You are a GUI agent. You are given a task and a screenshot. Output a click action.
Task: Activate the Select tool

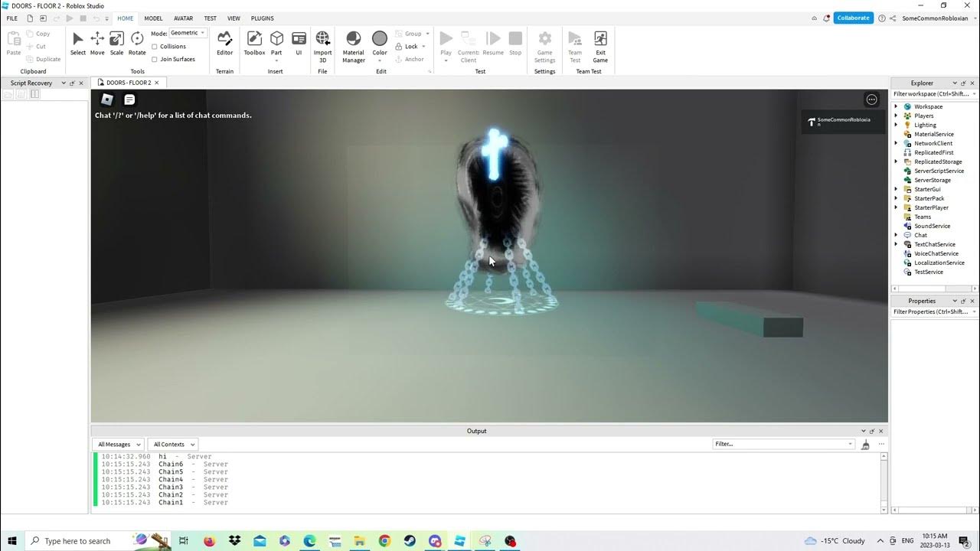click(x=78, y=43)
